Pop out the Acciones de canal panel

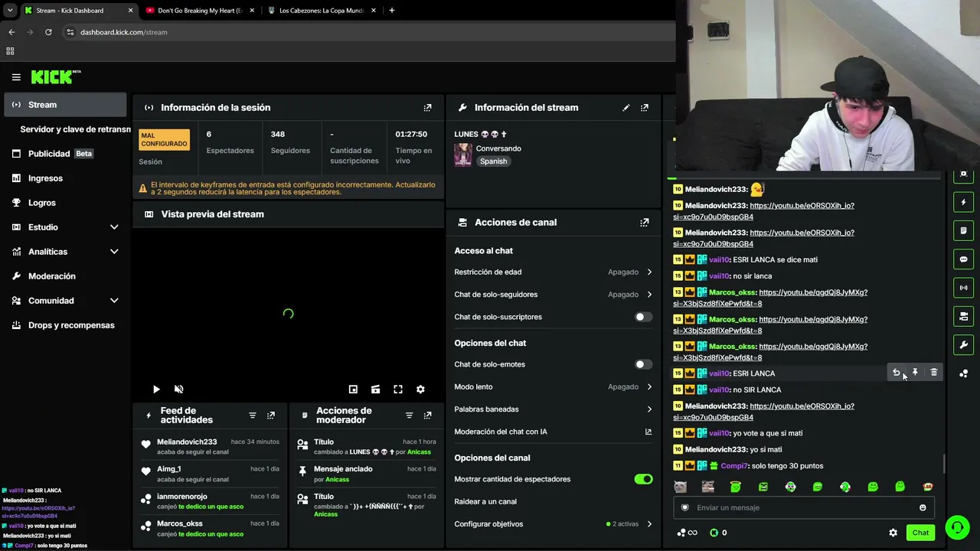pyautogui.click(x=645, y=223)
